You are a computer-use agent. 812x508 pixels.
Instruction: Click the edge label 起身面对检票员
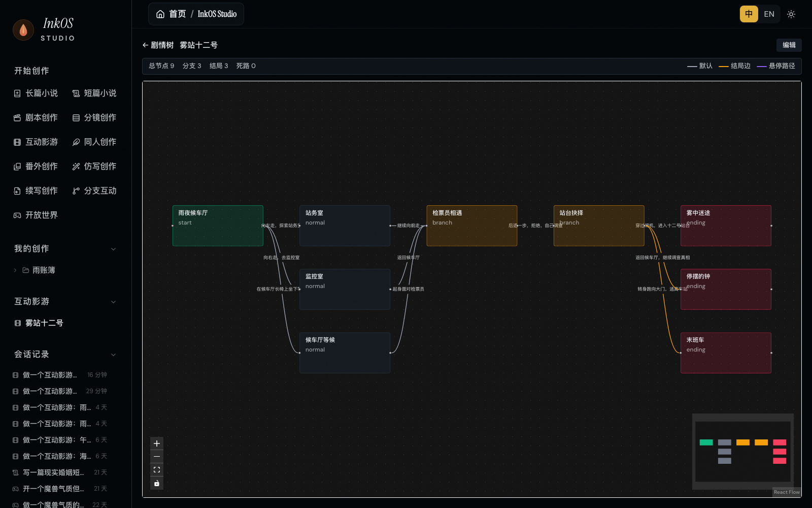(408, 289)
